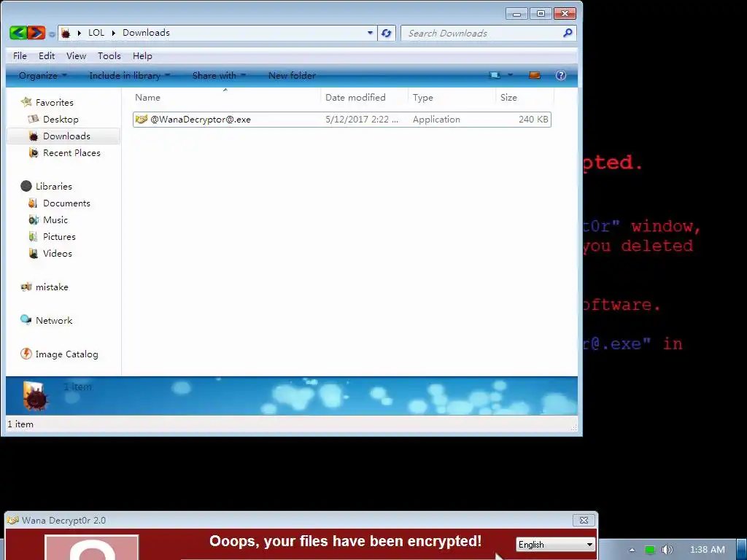Click the Image Catalog lightning icon

pos(26,354)
